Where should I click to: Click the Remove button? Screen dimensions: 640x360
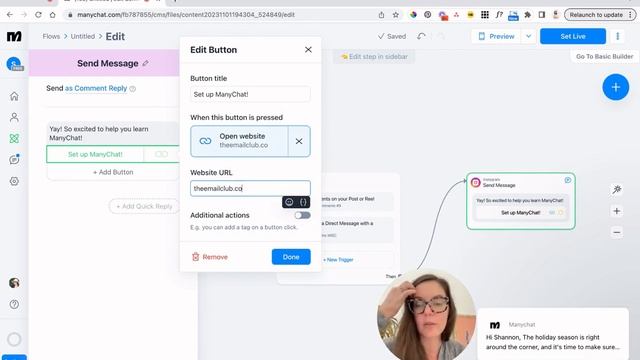(210, 257)
